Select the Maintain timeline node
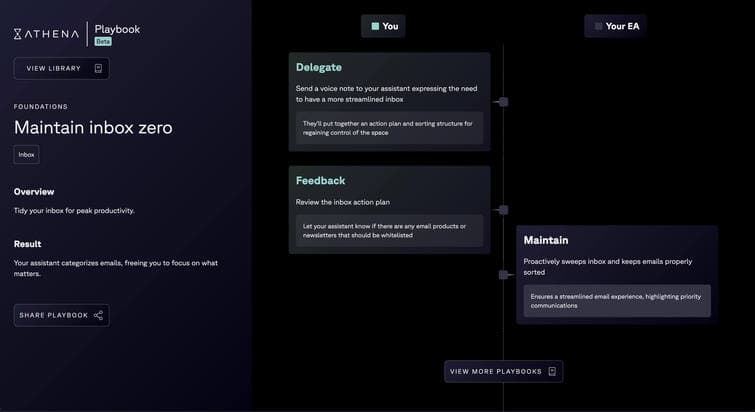The height and width of the screenshot is (412, 755). click(503, 275)
